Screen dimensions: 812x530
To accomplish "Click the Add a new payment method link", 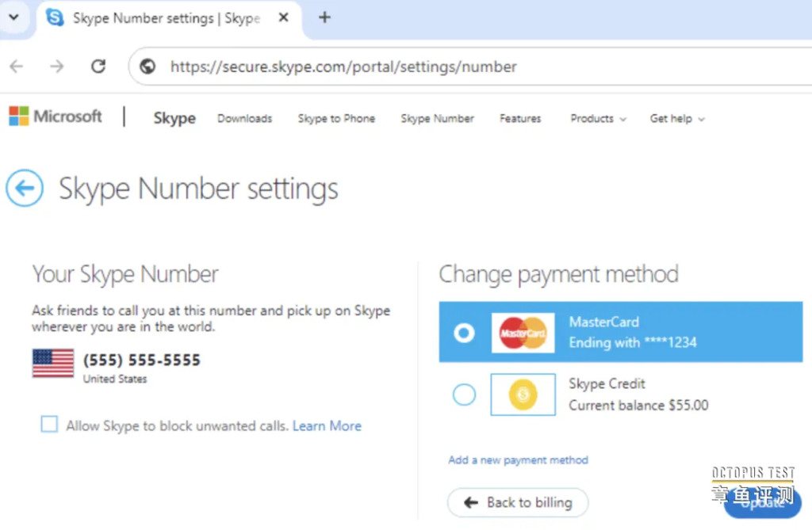I will (518, 459).
